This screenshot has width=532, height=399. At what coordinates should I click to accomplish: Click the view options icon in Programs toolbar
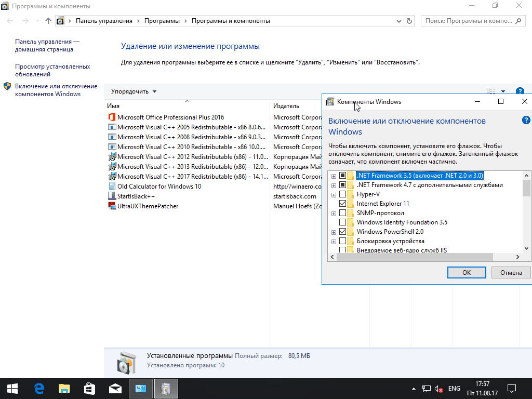491,91
